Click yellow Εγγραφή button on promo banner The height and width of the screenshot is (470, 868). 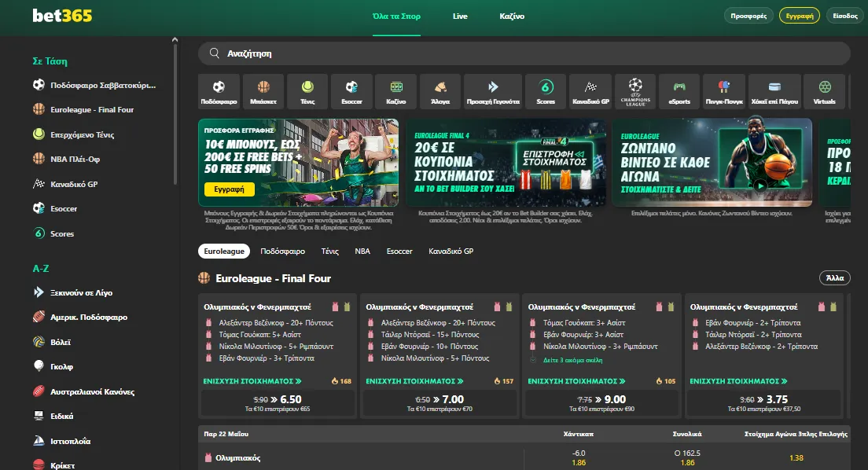point(229,189)
